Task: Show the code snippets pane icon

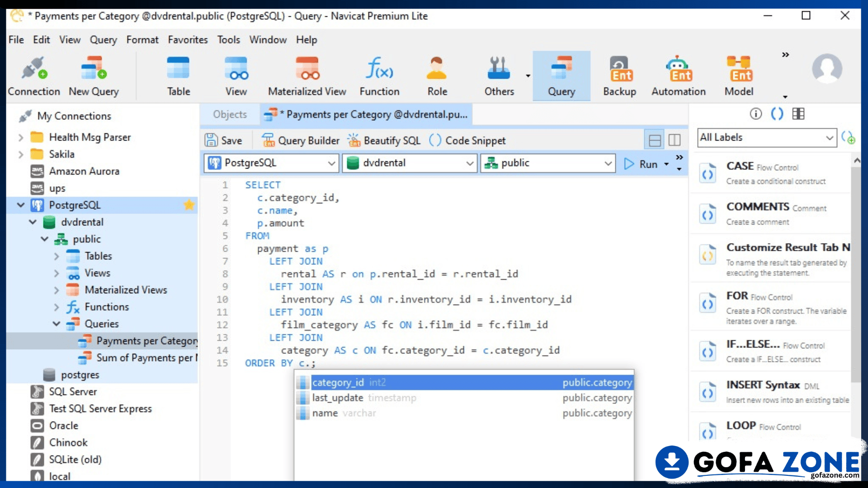Action: [x=777, y=114]
